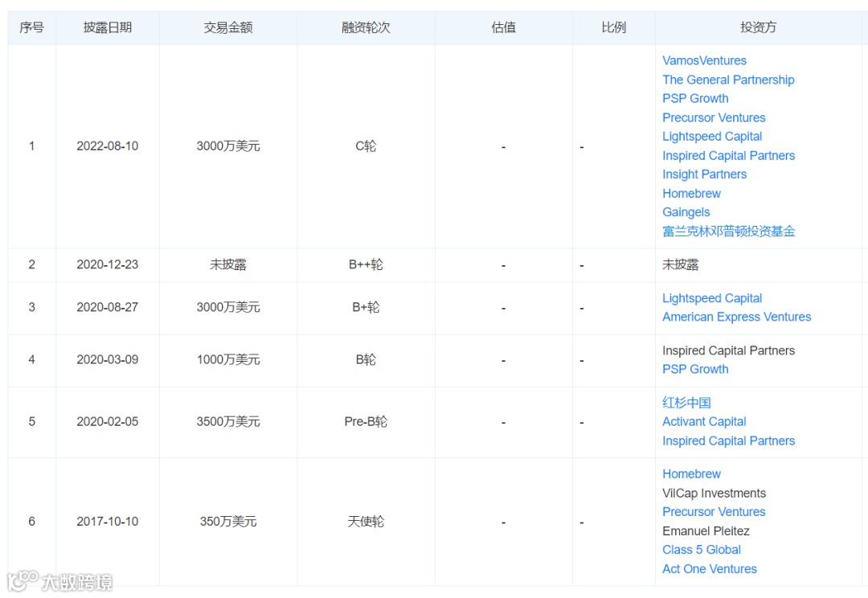Image resolution: width=868 pixels, height=598 pixels.
Task: Click the Pre-B轮 round cell
Action: [x=366, y=422]
